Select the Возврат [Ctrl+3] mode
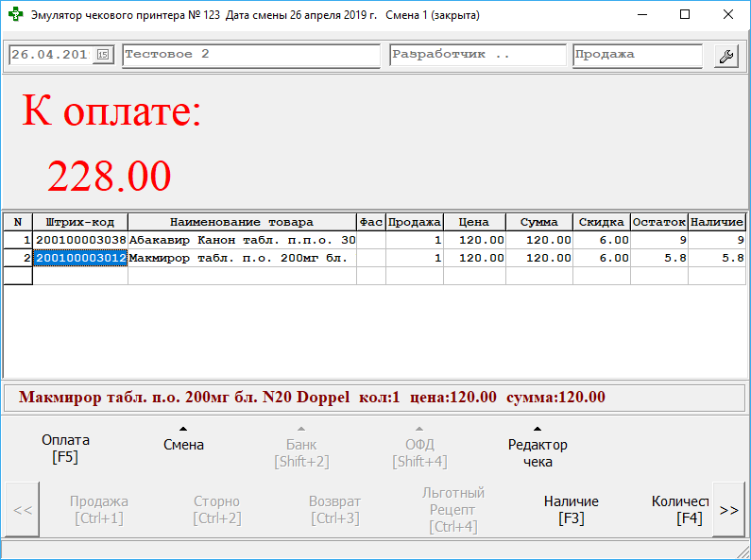 tap(334, 510)
